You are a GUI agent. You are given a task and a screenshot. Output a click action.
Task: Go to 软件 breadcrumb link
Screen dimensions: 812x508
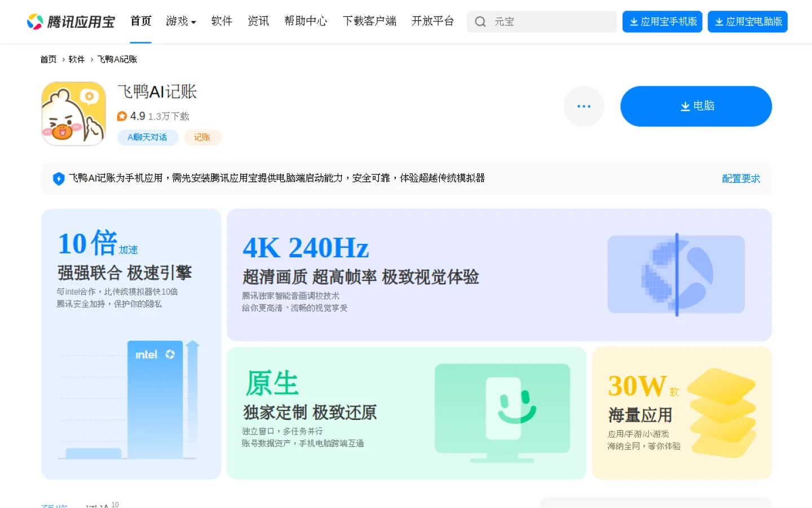[77, 59]
